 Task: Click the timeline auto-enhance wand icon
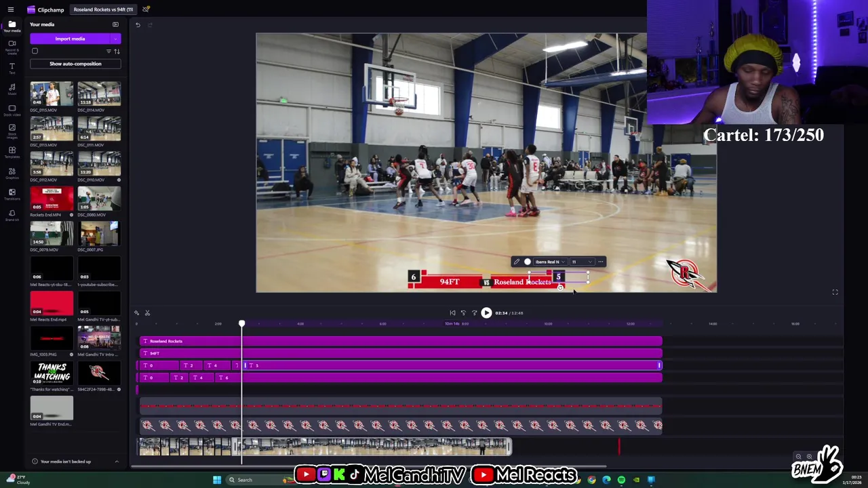[x=136, y=313]
